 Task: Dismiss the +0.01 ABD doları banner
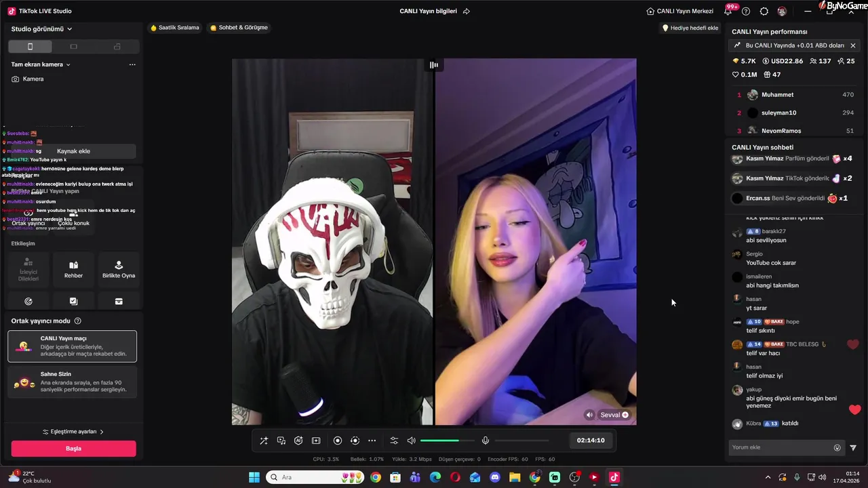tap(853, 45)
